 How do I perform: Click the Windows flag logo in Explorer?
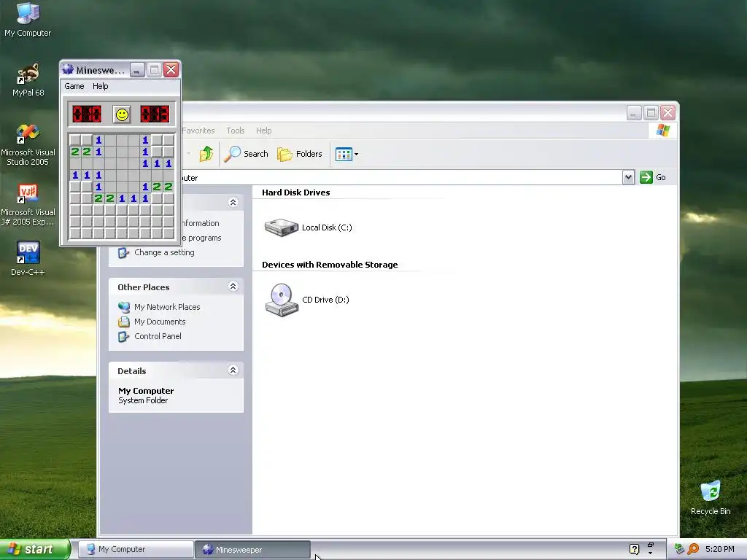coord(662,131)
